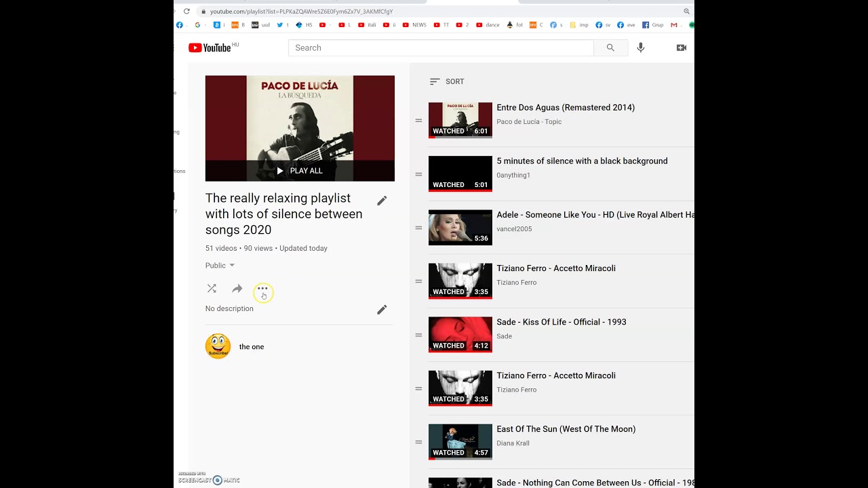
Task: Click PLAY ALL on the playlist cover
Action: pos(300,171)
